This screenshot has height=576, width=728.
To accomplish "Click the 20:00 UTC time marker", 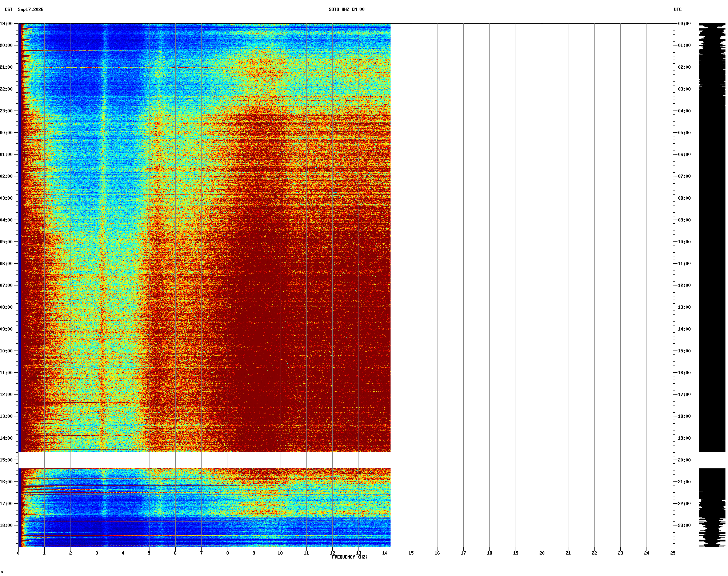I will click(684, 460).
